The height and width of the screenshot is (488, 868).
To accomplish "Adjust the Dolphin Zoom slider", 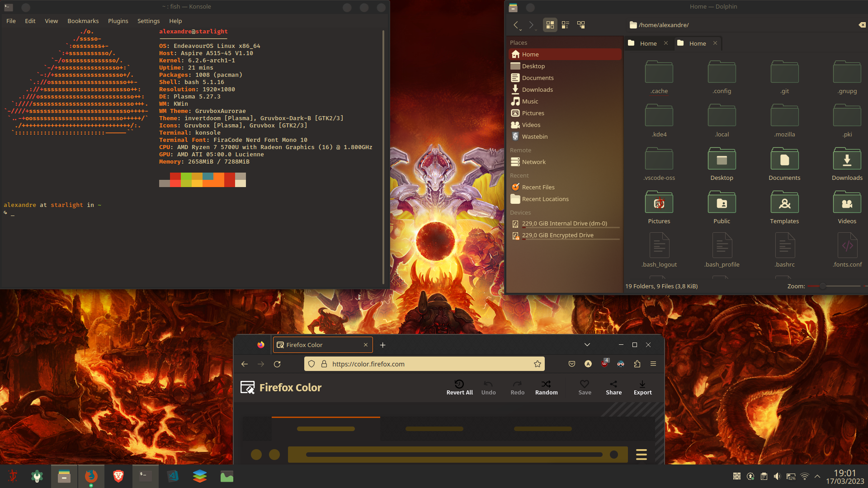I will 835,286.
